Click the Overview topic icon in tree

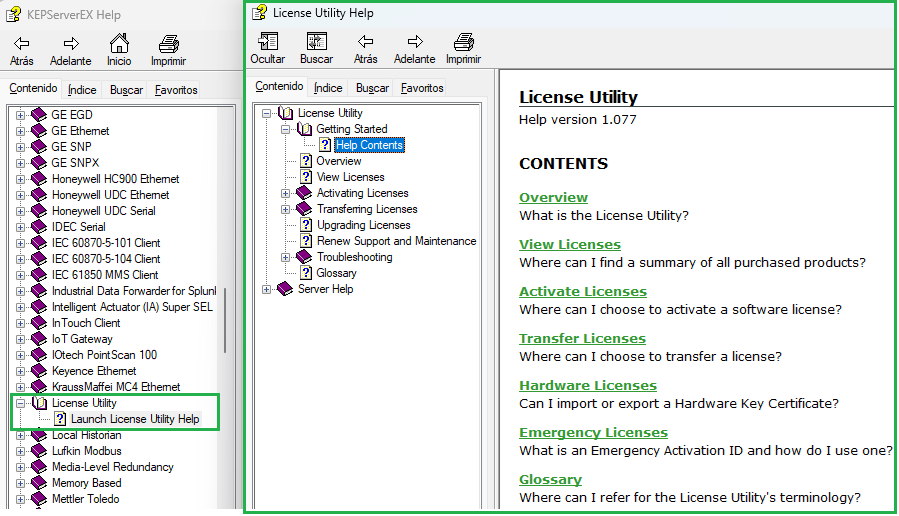click(x=306, y=161)
